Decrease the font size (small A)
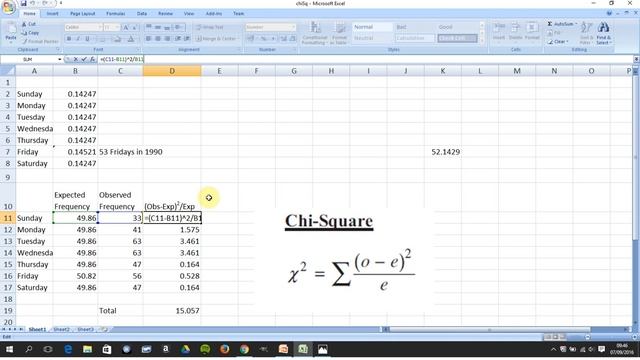 point(134,27)
